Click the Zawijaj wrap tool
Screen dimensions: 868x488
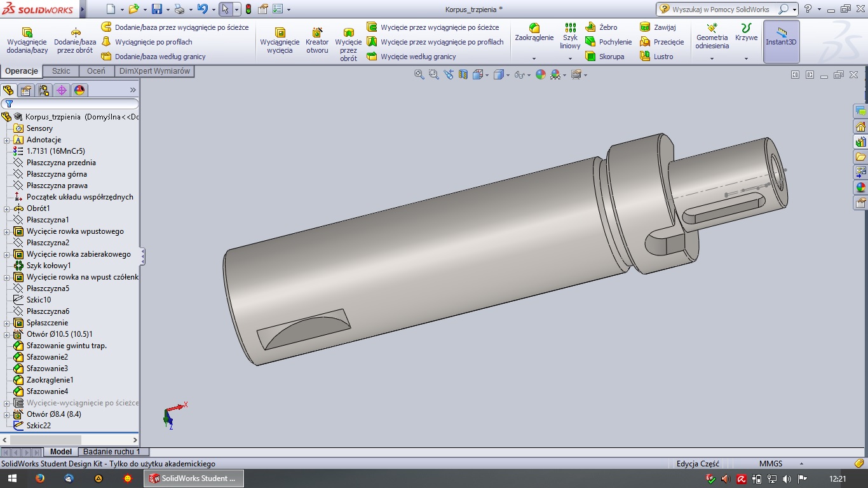[658, 27]
